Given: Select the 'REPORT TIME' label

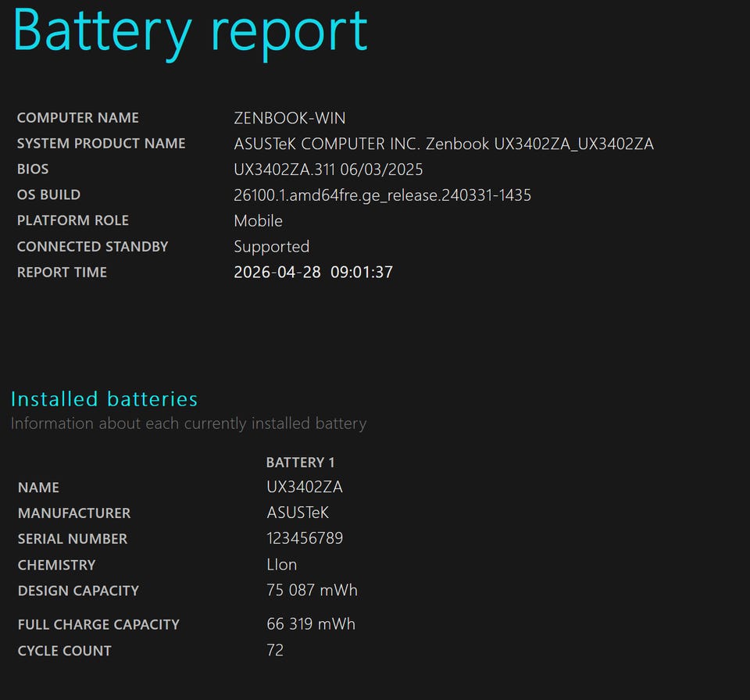Looking at the screenshot, I should 62,272.
